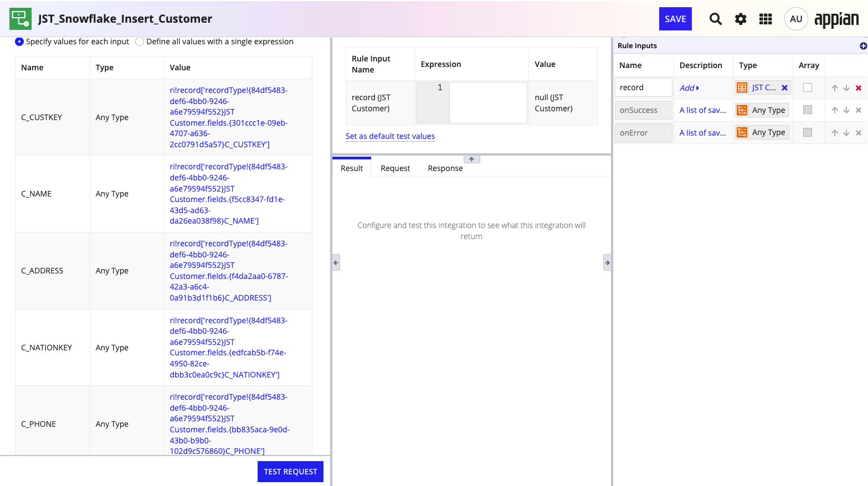This screenshot has height=486, width=868.
Task: Switch to the Response tab
Action: pyautogui.click(x=445, y=168)
